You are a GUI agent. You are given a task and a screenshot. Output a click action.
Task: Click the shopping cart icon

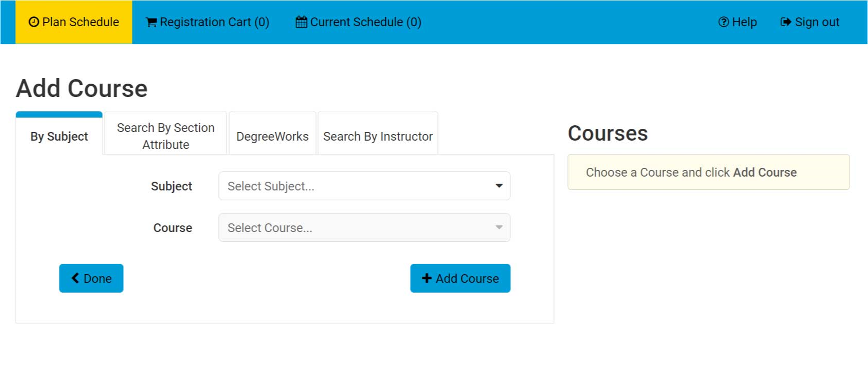coord(151,22)
